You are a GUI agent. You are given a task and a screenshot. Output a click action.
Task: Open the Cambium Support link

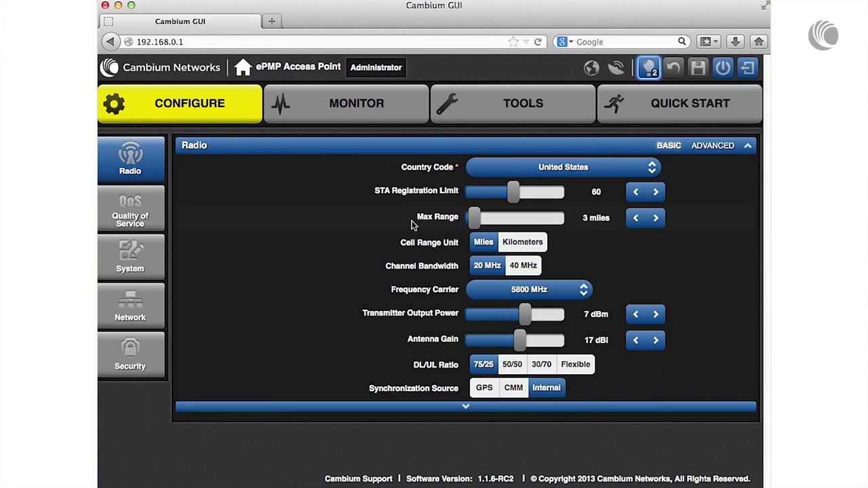click(x=358, y=479)
